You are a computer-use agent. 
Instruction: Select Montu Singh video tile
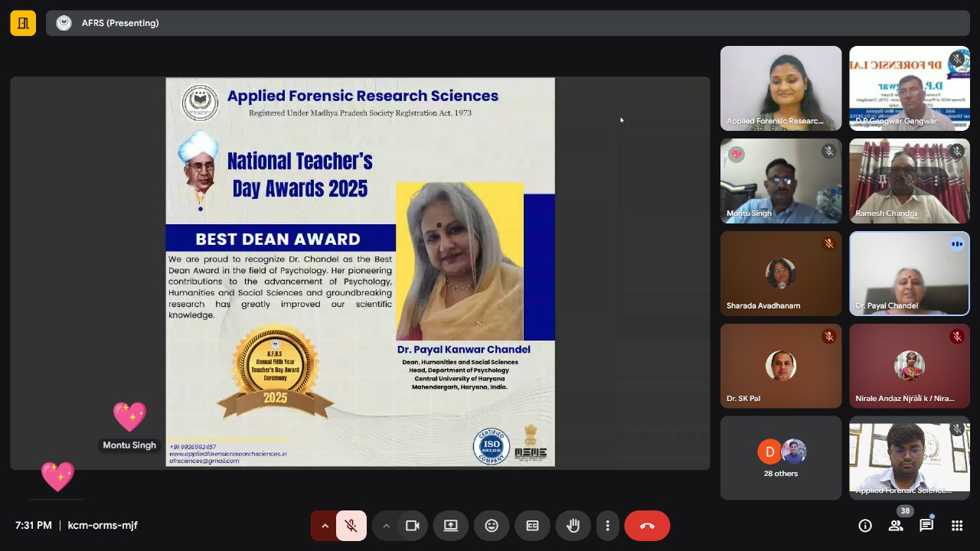point(781,181)
